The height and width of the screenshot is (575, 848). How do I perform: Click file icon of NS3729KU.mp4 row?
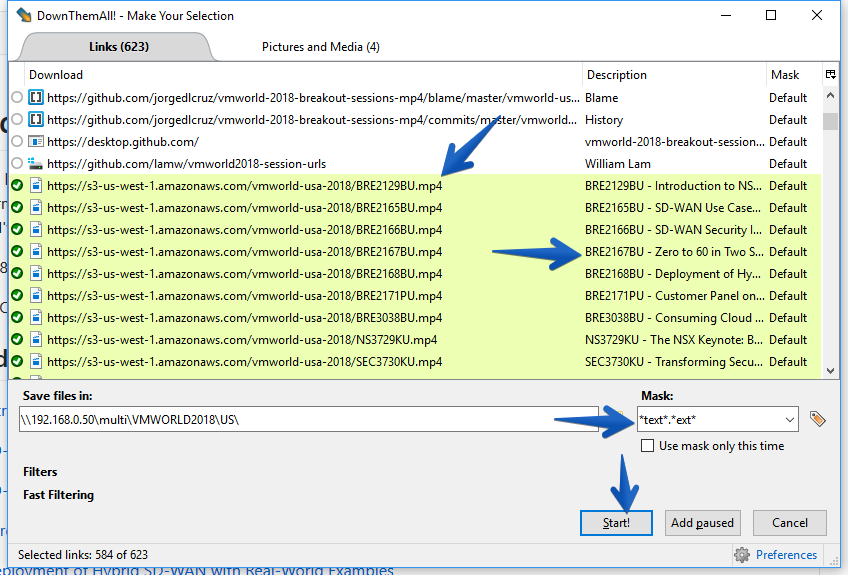(x=36, y=340)
